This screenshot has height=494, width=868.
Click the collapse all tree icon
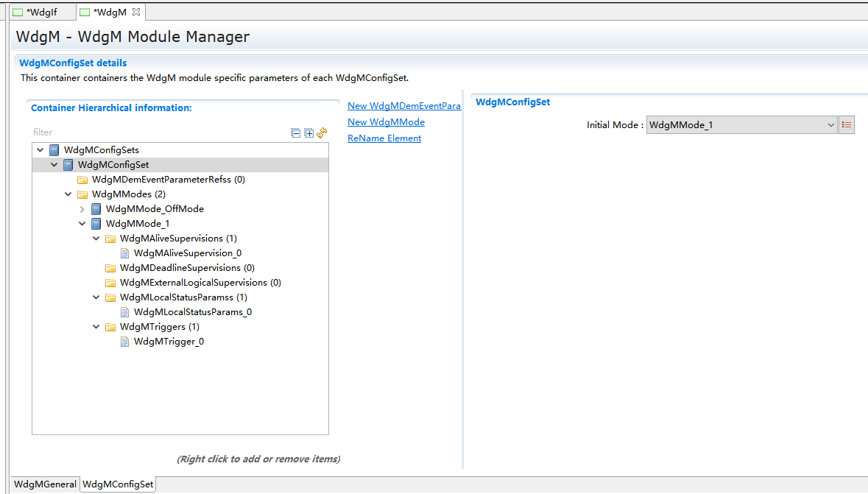pos(296,133)
